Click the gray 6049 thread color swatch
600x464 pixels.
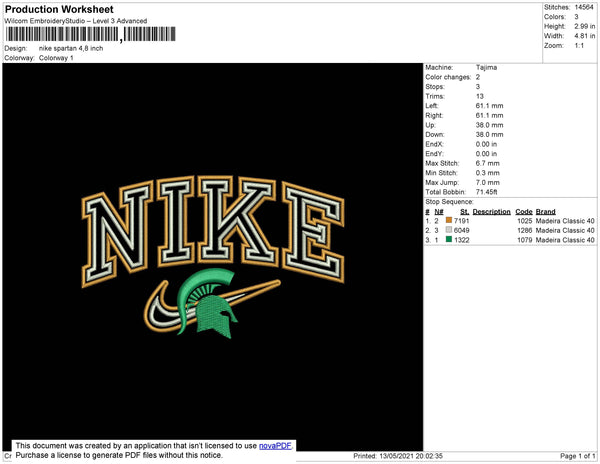click(449, 230)
